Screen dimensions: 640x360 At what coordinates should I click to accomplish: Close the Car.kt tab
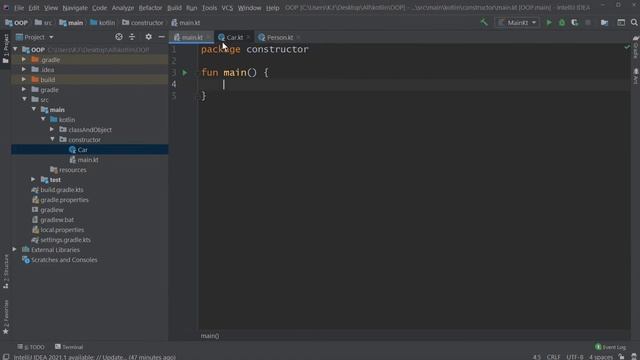tap(248, 37)
